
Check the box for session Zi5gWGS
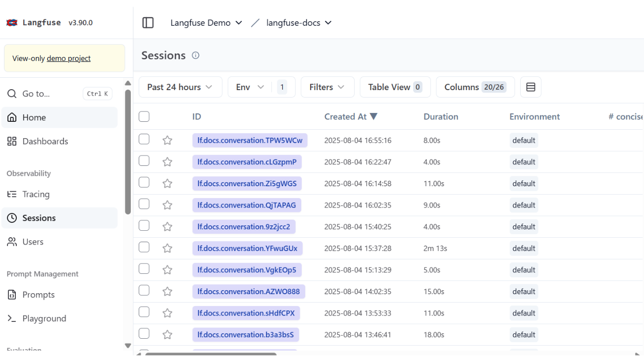144,182
